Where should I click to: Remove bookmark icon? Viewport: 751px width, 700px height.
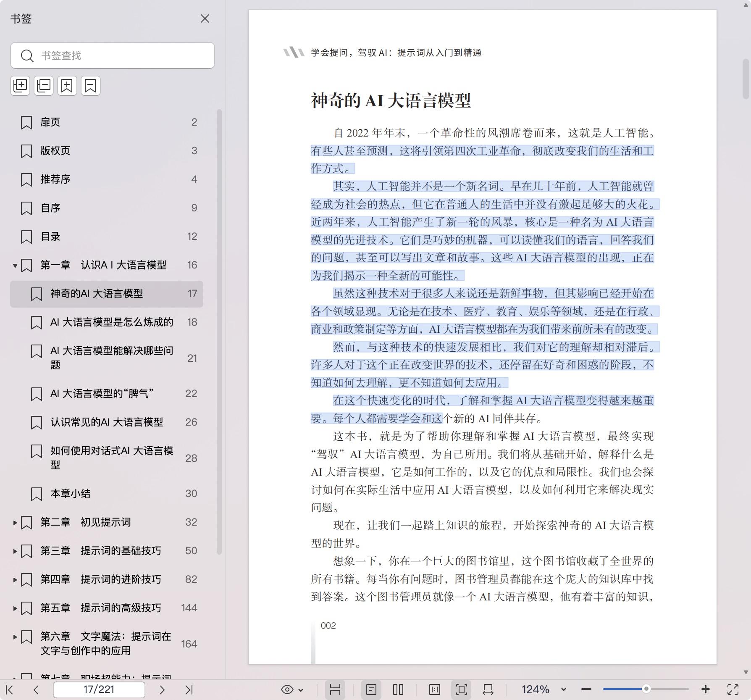pyautogui.click(x=91, y=86)
